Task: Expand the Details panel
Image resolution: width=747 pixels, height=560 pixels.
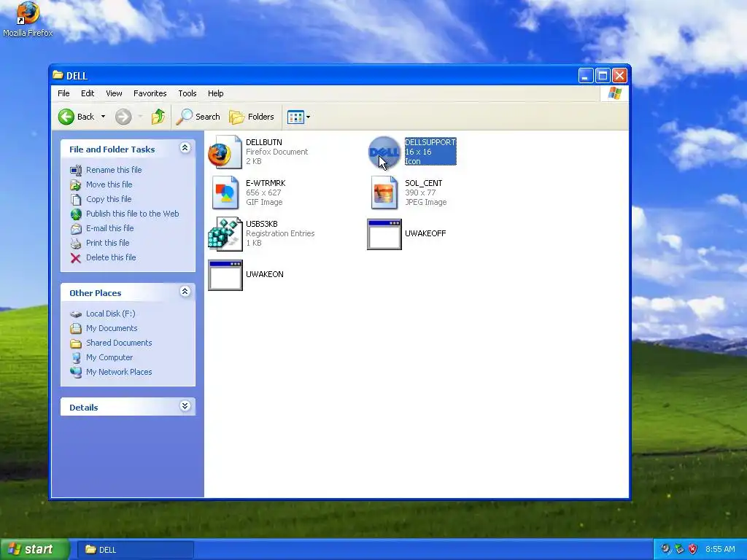Action: point(185,405)
